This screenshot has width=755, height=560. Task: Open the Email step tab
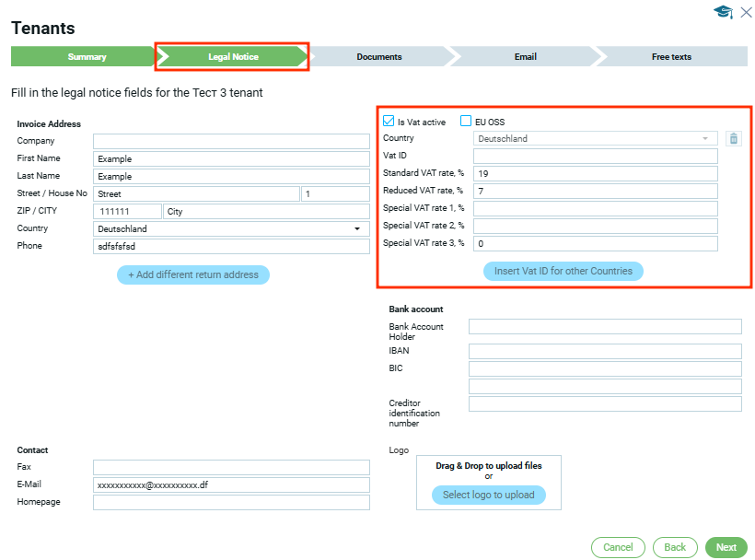click(525, 57)
